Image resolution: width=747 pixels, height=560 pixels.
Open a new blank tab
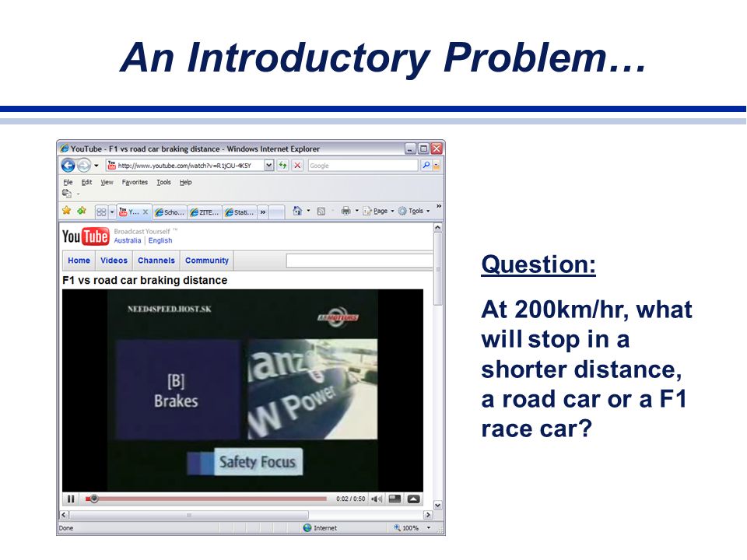click(276, 212)
